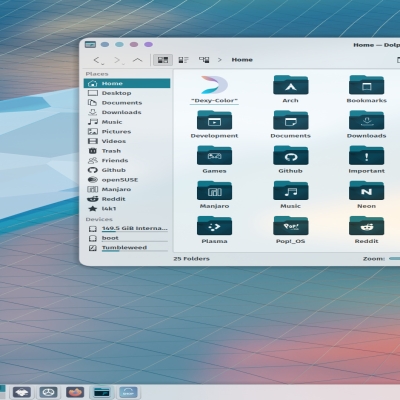400x400 pixels.
Task: Open Downloads in the Places panel
Action: (x=127, y=112)
